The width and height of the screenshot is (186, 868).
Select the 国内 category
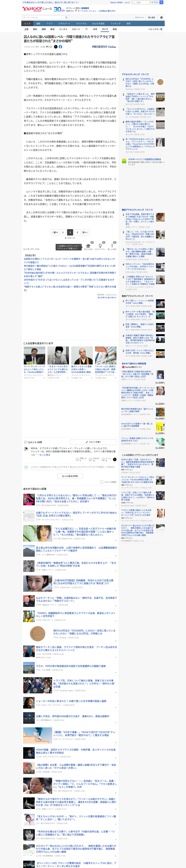click(x=35, y=29)
